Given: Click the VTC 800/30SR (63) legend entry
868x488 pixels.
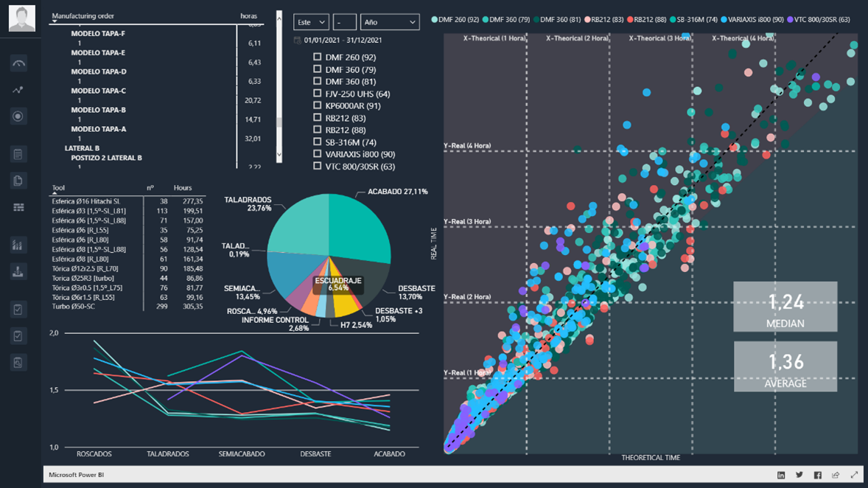Looking at the screenshot, I should 819,19.
